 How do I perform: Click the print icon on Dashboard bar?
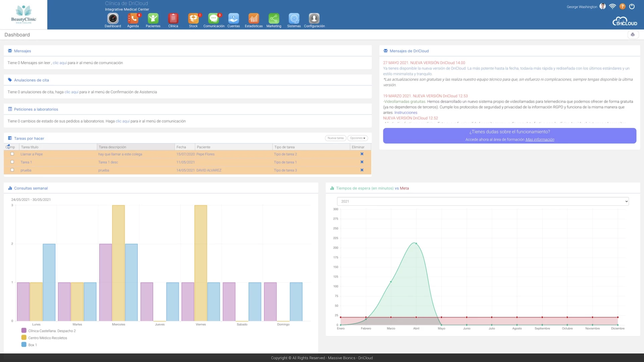(633, 35)
